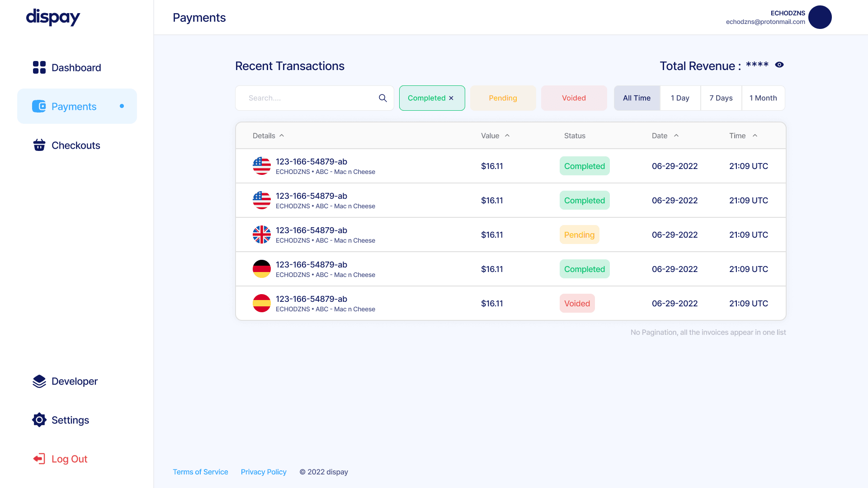This screenshot has width=868, height=488.
Task: Open the Privacy Policy link
Action: (x=264, y=472)
